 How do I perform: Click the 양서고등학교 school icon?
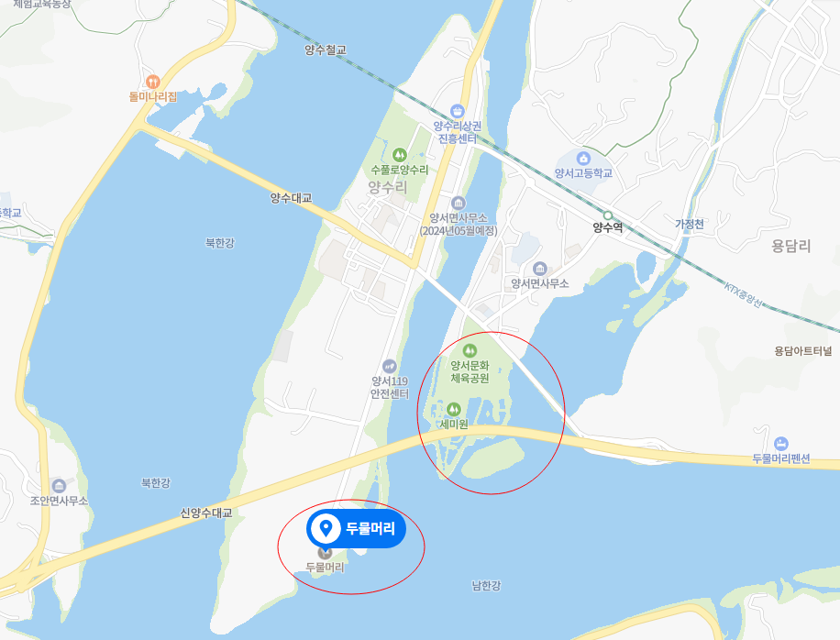point(583,159)
